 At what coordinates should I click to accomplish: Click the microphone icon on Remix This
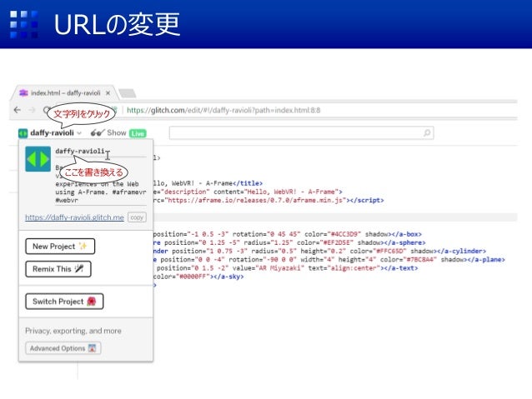pyautogui.click(x=79, y=269)
